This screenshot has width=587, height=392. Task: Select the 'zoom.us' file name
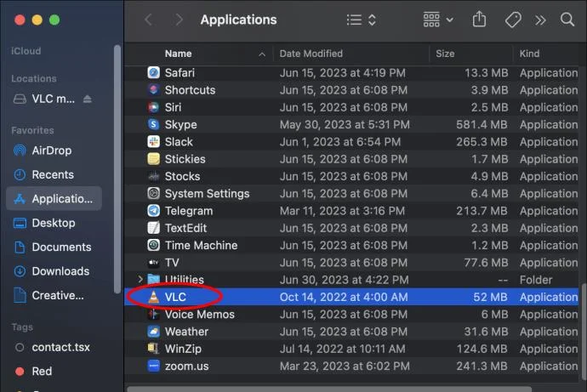pyautogui.click(x=187, y=366)
